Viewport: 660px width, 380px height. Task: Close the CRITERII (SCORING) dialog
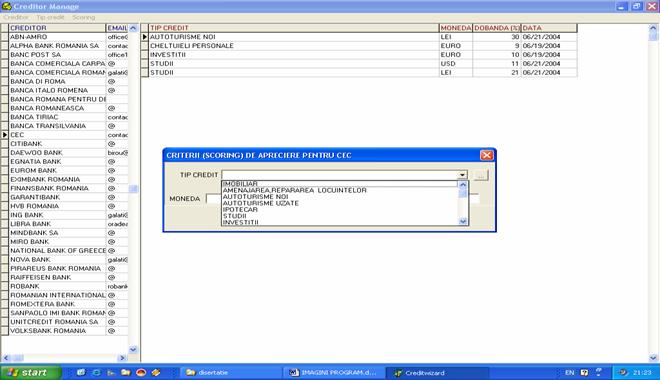pos(486,155)
